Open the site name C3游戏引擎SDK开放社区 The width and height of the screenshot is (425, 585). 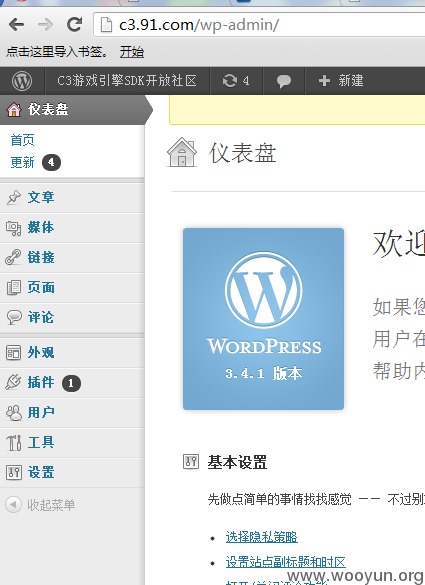127,81
